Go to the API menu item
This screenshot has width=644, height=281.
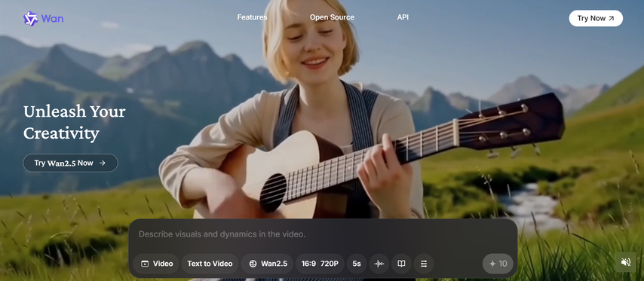[403, 17]
